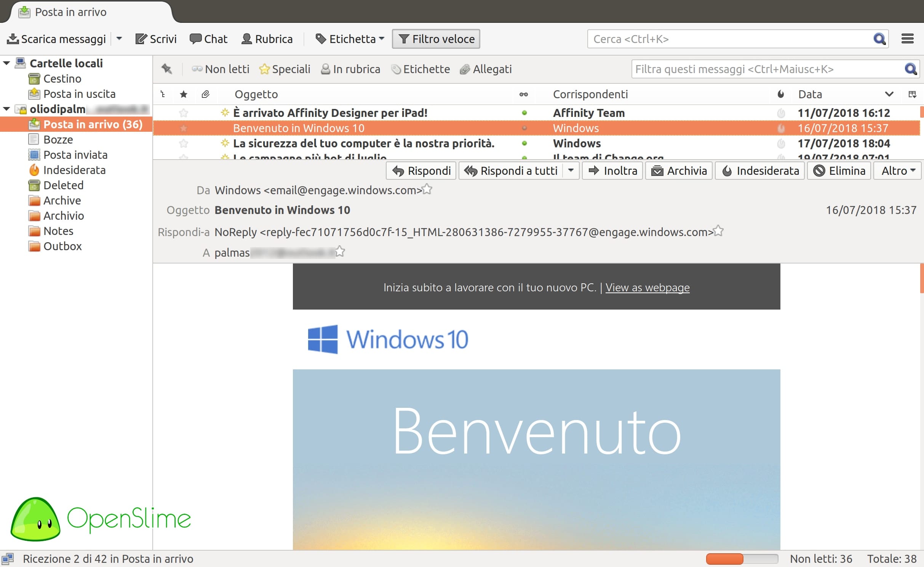Star the La sicurezza del tuo computer message

click(184, 143)
